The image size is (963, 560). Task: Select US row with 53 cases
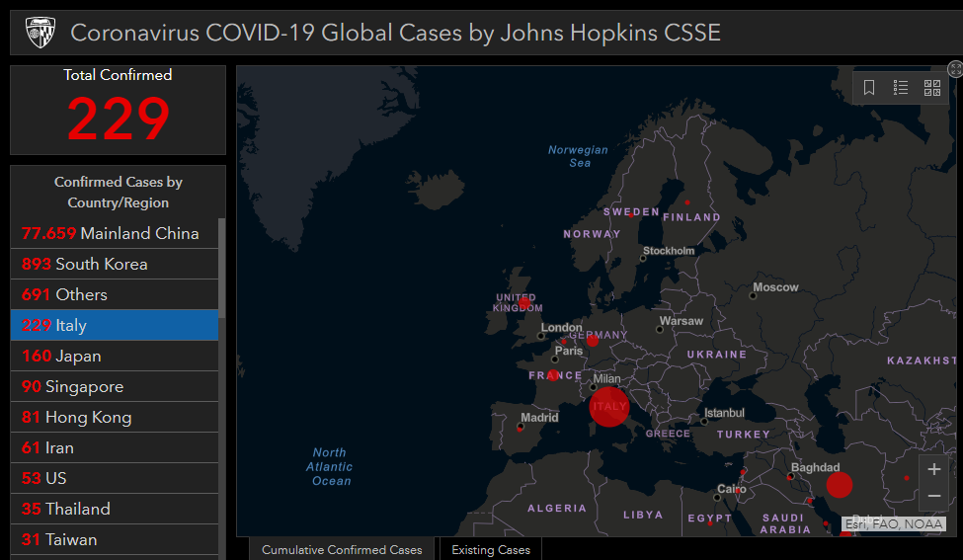(x=115, y=478)
